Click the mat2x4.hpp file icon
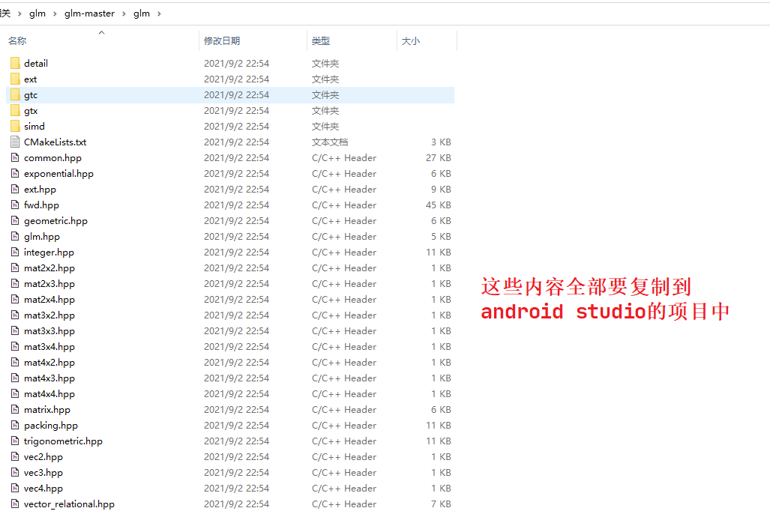The height and width of the screenshot is (532, 770). (x=15, y=299)
